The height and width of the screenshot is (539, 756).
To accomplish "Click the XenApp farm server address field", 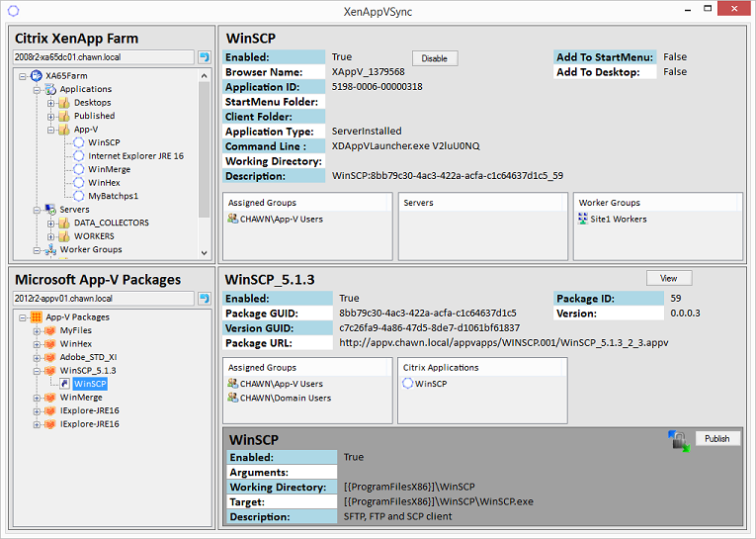I will (103, 57).
